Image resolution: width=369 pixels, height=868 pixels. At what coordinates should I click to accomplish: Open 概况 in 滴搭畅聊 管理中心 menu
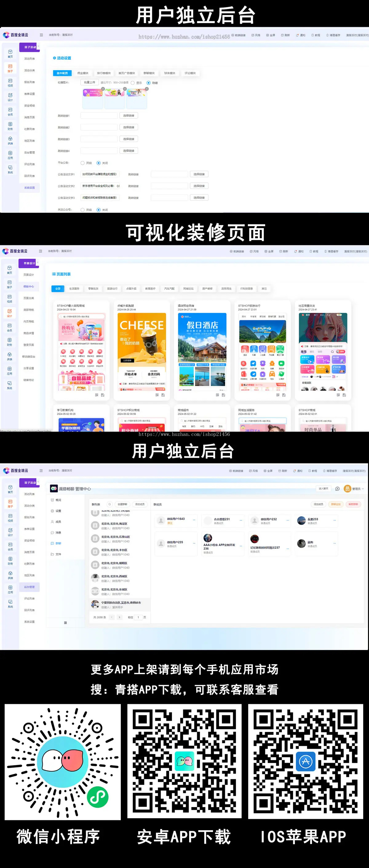coord(56,500)
